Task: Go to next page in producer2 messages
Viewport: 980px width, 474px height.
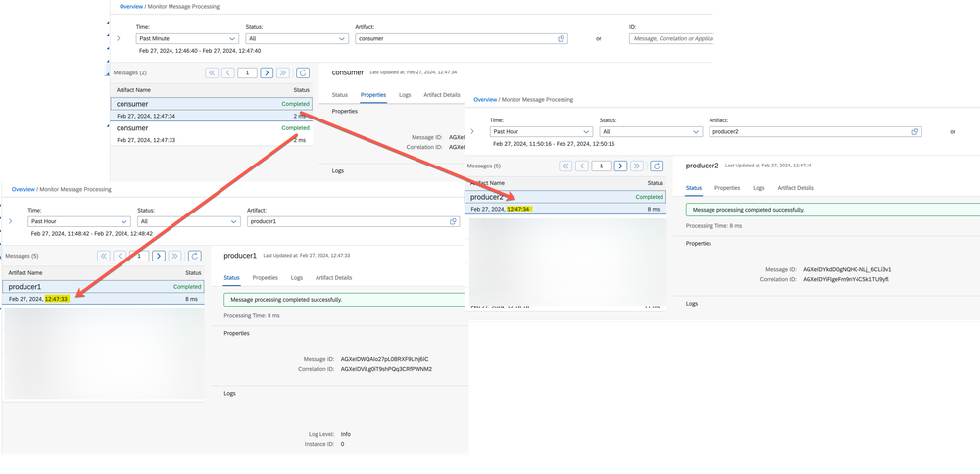Action: pyautogui.click(x=621, y=166)
